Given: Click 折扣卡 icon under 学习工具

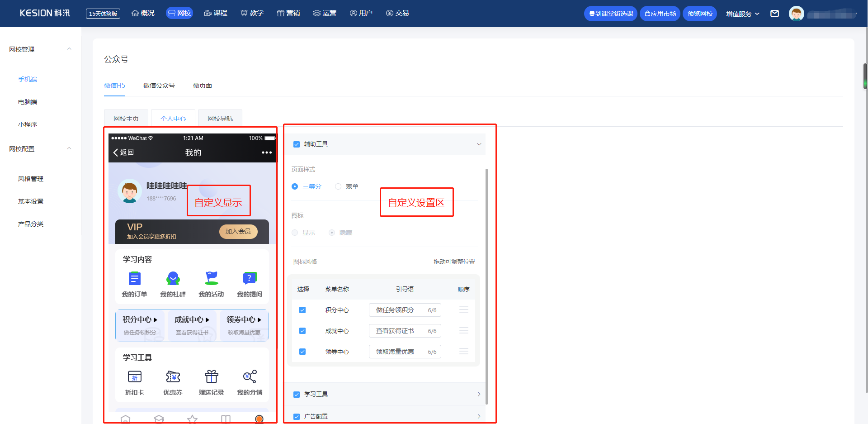Looking at the screenshot, I should click(x=135, y=376).
